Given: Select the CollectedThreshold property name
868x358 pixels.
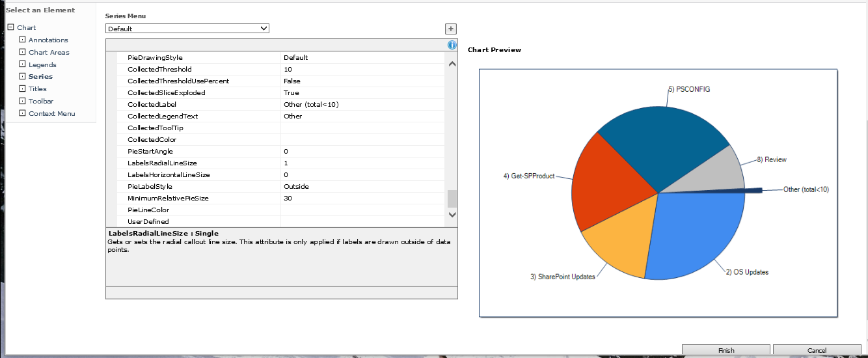Looking at the screenshot, I should [x=159, y=69].
